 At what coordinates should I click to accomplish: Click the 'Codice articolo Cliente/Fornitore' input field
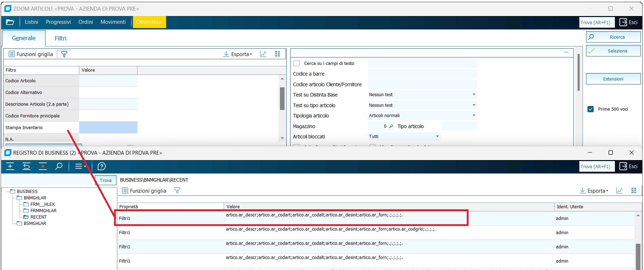422,84
